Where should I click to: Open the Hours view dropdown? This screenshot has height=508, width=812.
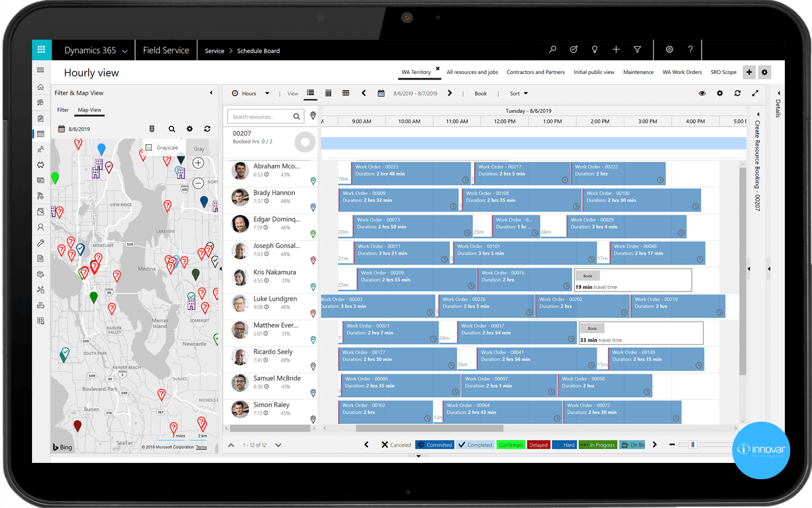pyautogui.click(x=250, y=93)
